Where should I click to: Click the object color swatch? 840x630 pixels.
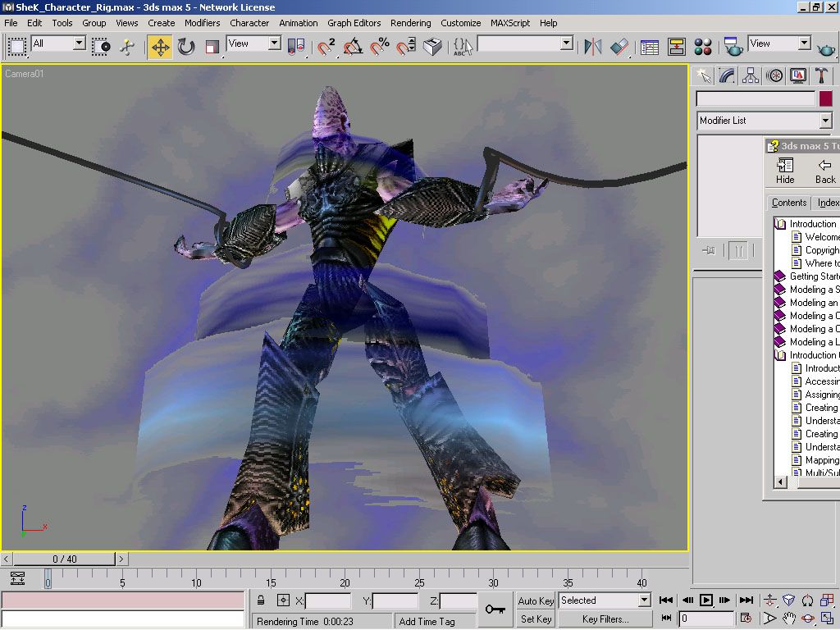(825, 98)
